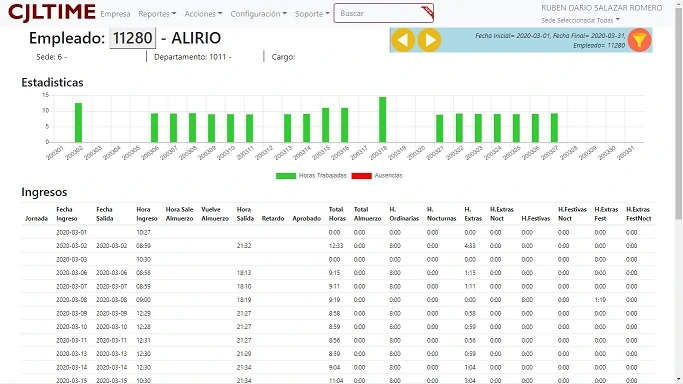
Task: Click the chart bar for 200327
Action: 554,128
